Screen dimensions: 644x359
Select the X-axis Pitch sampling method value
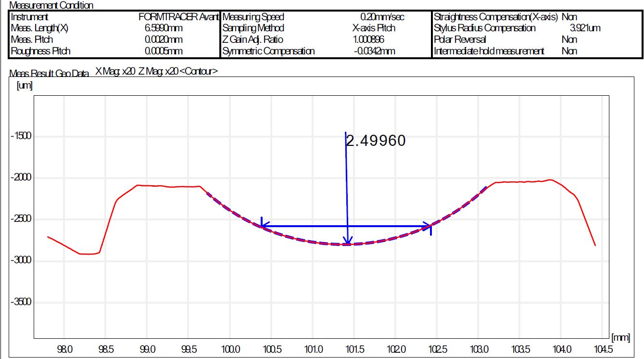point(374,28)
